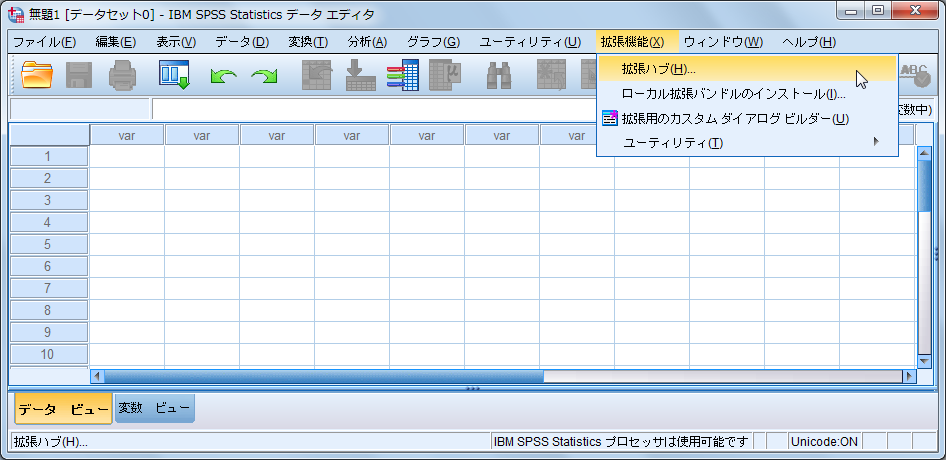Switch to the 変数 ビュー tab
Viewport: 946px width, 460px height.
click(155, 408)
